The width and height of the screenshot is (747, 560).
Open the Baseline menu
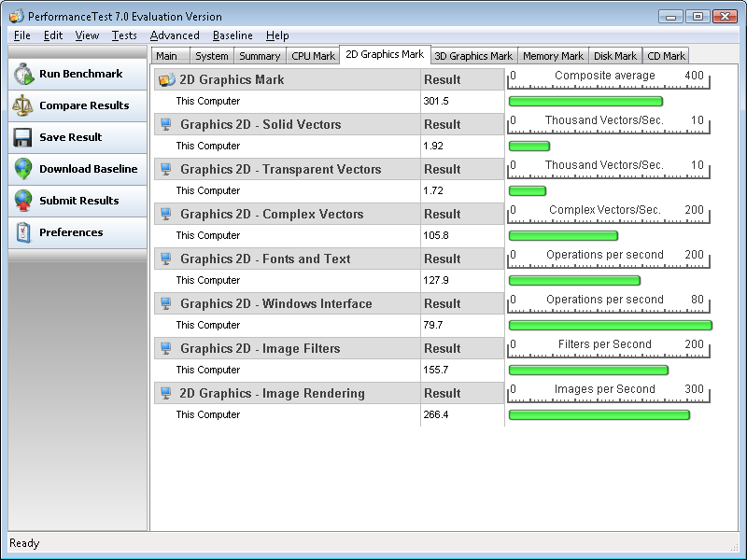(x=233, y=35)
